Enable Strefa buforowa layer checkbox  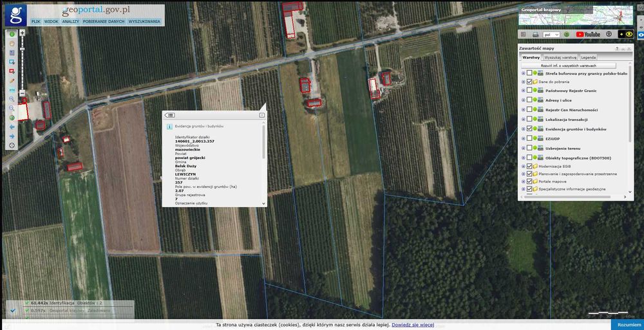529,73
